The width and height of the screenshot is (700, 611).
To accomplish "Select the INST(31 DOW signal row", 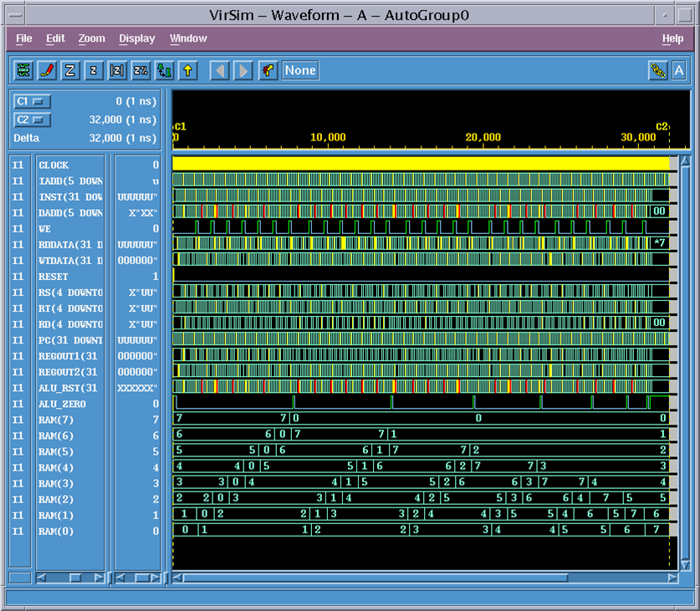I will (70, 196).
